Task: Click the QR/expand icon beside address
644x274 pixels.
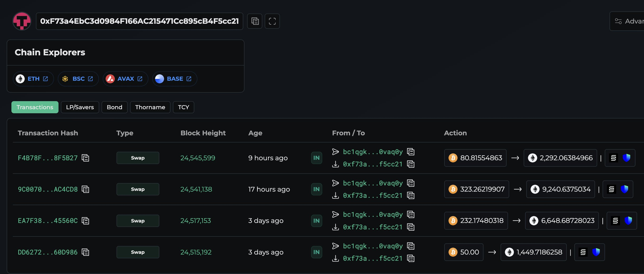Action: [272, 21]
